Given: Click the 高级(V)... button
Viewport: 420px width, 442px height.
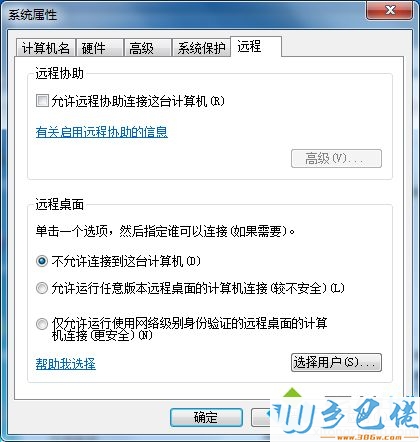Looking at the screenshot, I should pos(336,158).
